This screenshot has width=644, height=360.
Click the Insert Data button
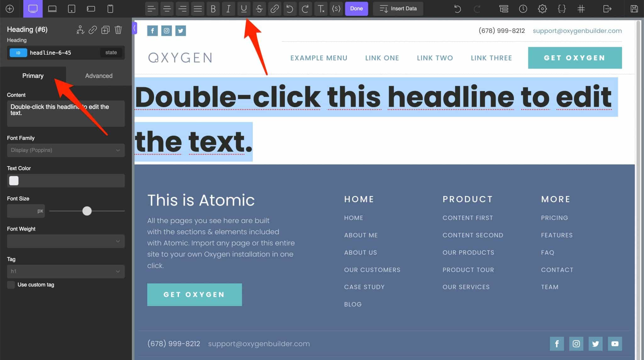click(x=398, y=8)
